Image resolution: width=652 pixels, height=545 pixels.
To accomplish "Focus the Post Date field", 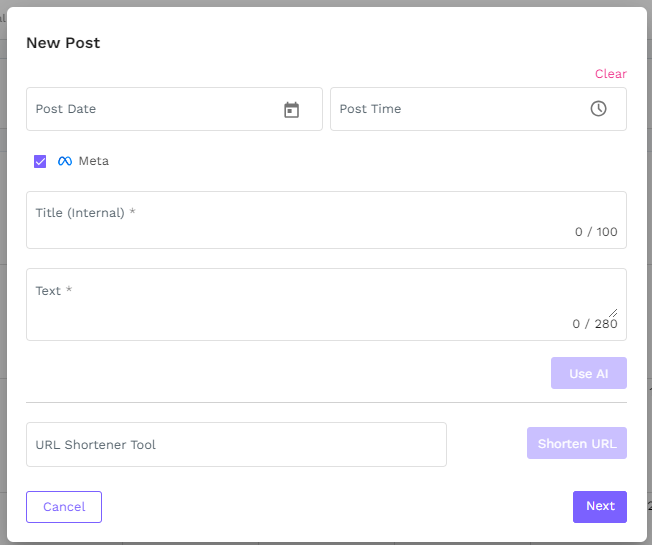I will (150, 109).
